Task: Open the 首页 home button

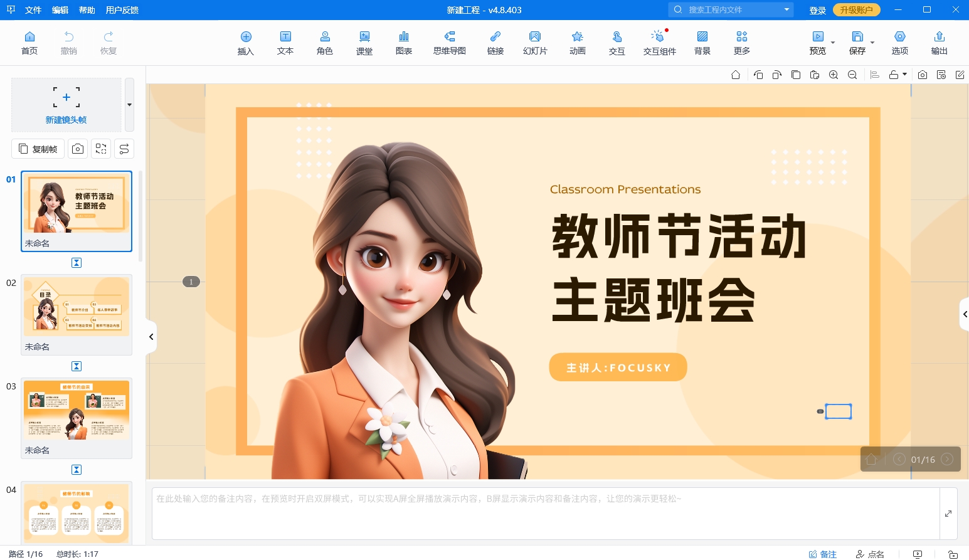Action: point(29,43)
